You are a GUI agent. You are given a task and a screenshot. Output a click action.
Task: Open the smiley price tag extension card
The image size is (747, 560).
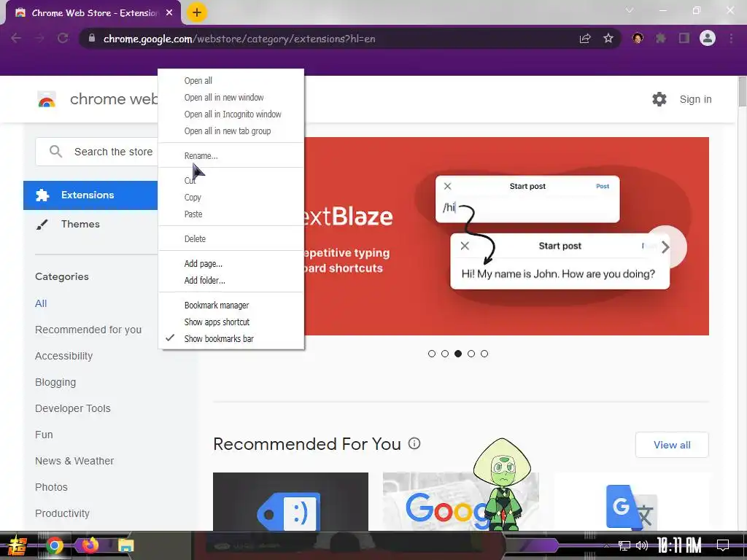290,502
